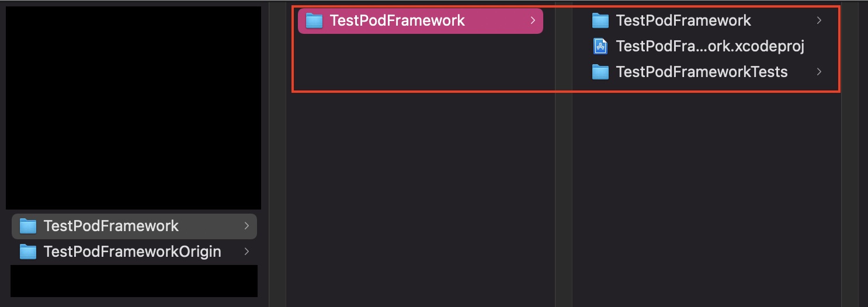Click the empty space below the pink-highlighted folder
868x307 pixels.
pyautogui.click(x=421, y=175)
